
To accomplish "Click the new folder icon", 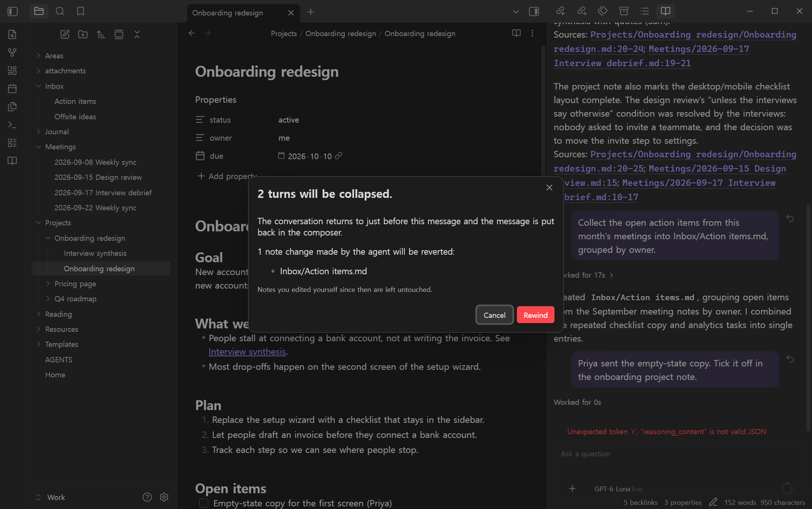I will click(83, 34).
